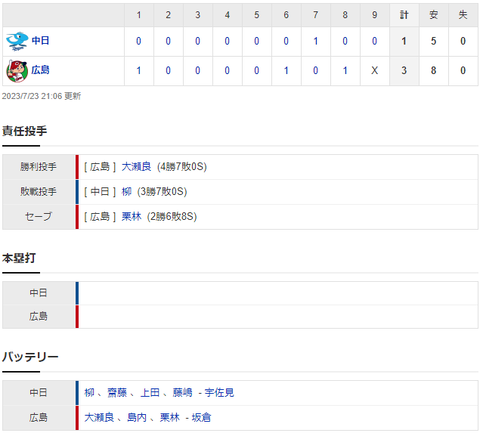Click 中日 7th inning score of 1
This screenshot has width=480, height=433.
tap(315, 41)
